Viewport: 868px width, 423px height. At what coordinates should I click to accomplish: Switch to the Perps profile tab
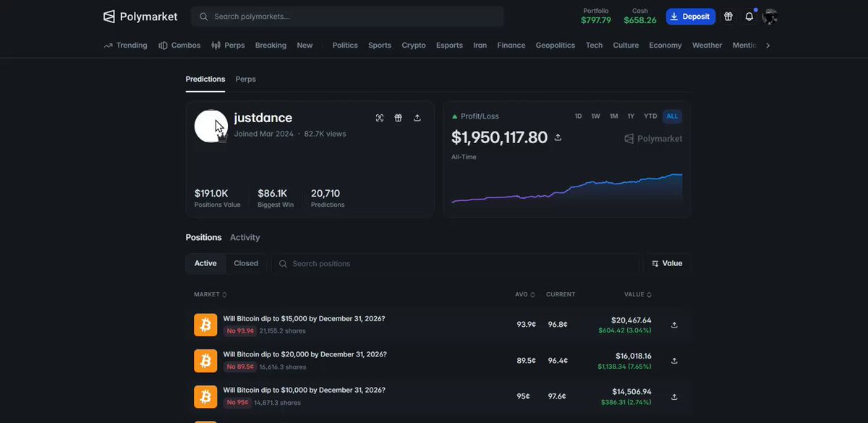click(246, 79)
